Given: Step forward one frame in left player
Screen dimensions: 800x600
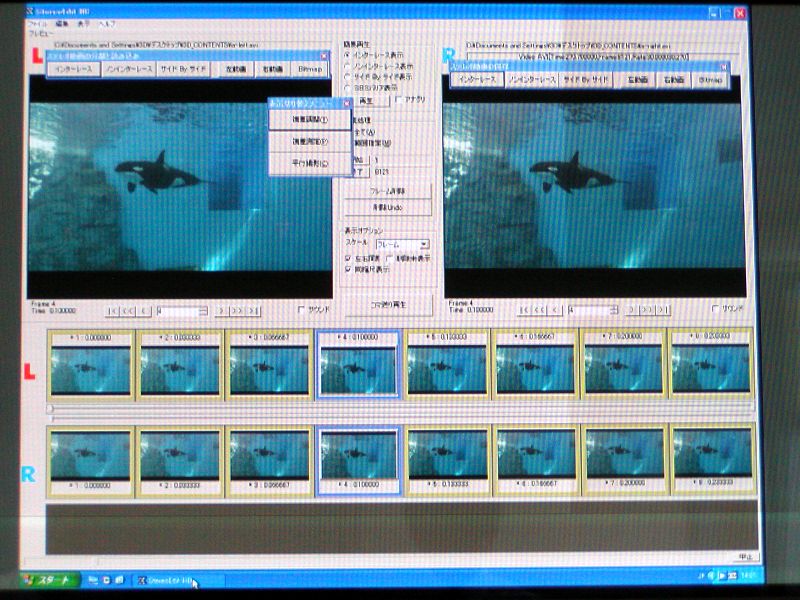Looking at the screenshot, I should 222,310.
